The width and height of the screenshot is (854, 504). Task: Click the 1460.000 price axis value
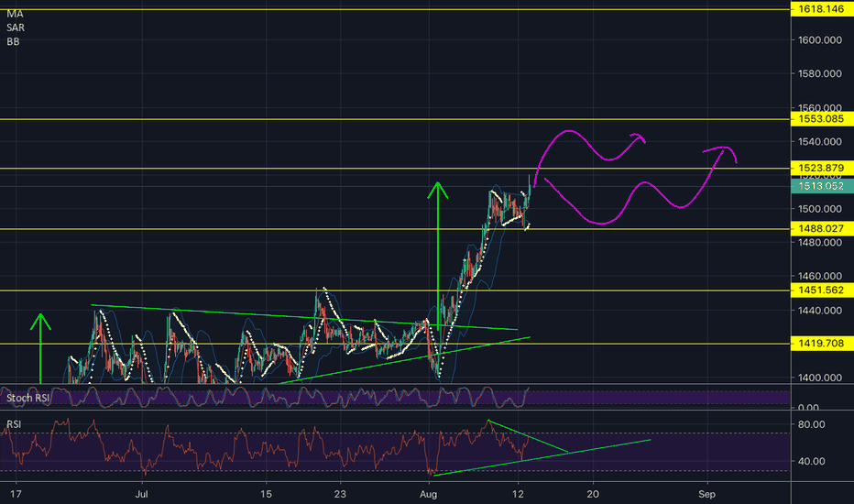click(820, 276)
